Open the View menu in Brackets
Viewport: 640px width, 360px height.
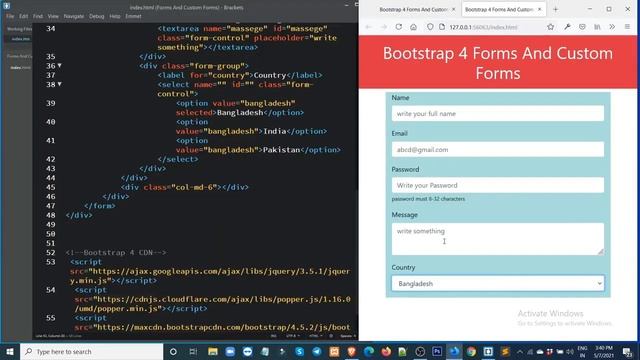pos(53,16)
